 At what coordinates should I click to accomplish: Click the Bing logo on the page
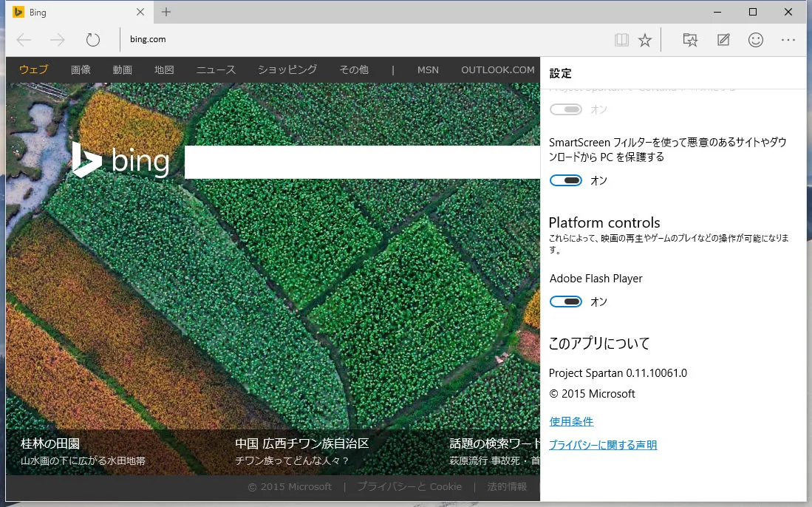120,160
